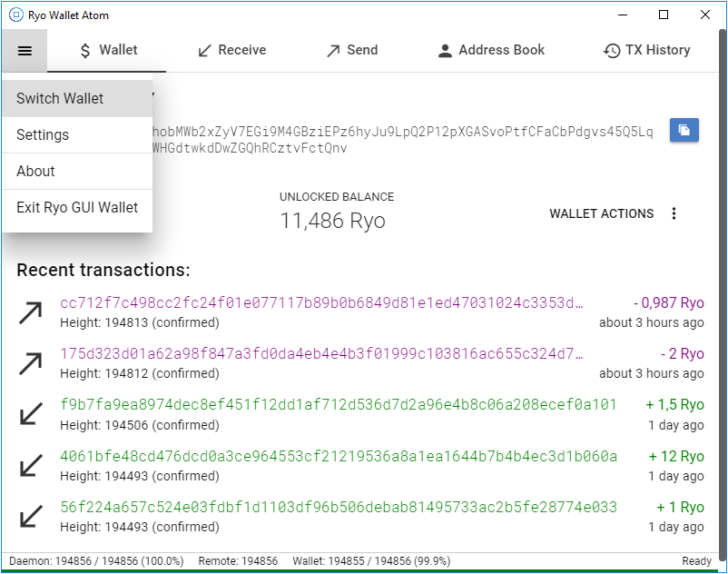Copy wallet address with blue copy icon

click(684, 130)
